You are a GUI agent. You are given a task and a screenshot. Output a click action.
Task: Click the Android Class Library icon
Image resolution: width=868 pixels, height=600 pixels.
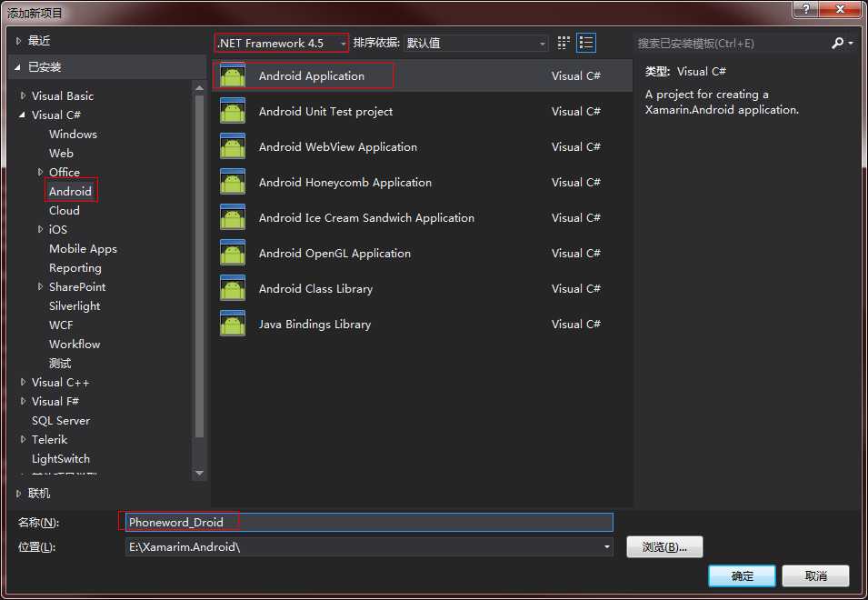pyautogui.click(x=233, y=288)
